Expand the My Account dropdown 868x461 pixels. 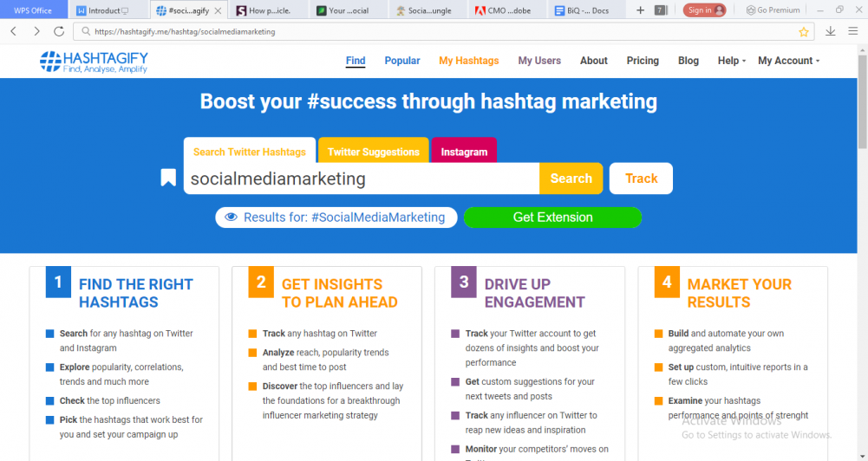[789, 61]
